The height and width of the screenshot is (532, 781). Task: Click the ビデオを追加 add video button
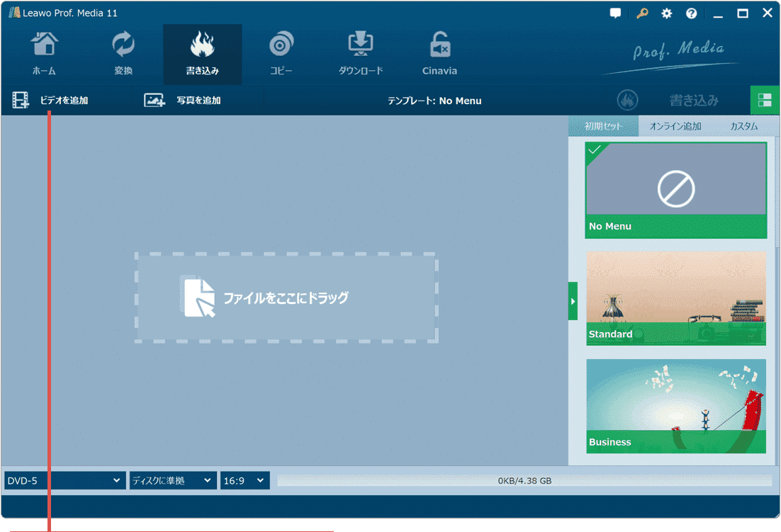click(51, 101)
